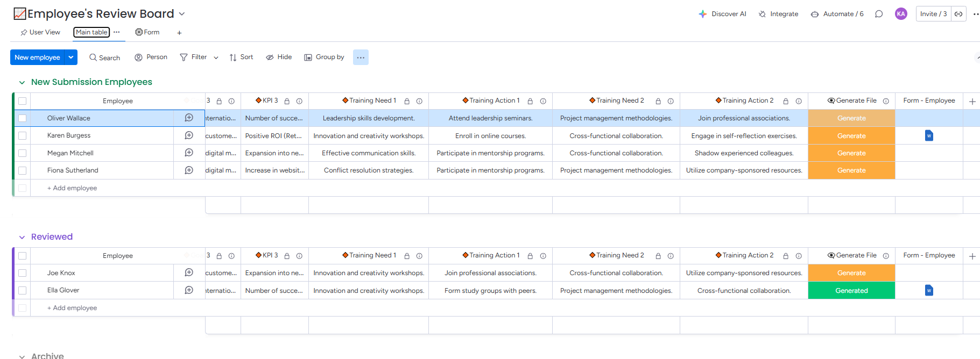Image resolution: width=980 pixels, height=359 pixels.
Task: Tick the checkbox for Ella Glover
Action: (x=22, y=290)
